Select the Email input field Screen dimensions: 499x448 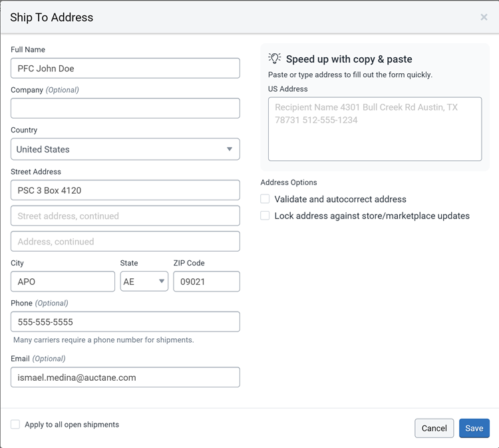[x=125, y=377]
